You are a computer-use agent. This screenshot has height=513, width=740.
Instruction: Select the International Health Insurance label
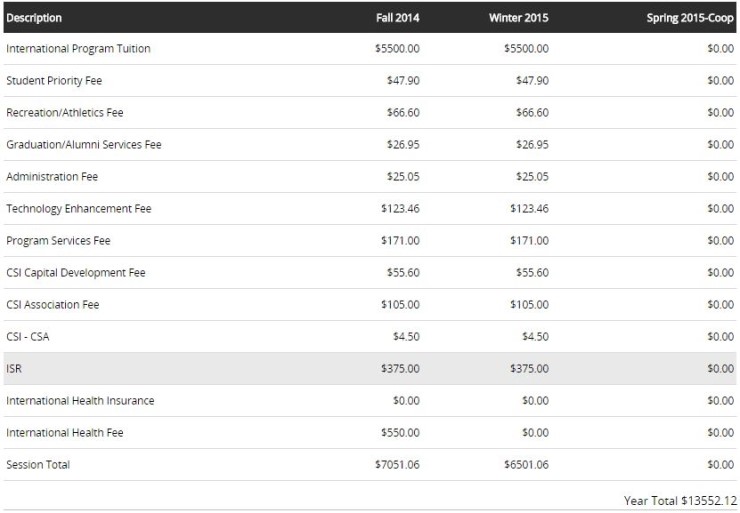pos(80,401)
